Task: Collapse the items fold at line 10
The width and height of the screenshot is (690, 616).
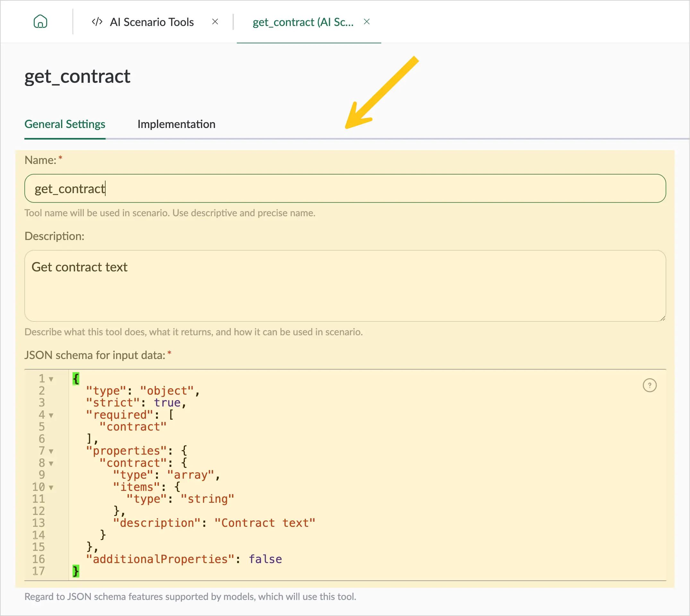Action: click(51, 487)
